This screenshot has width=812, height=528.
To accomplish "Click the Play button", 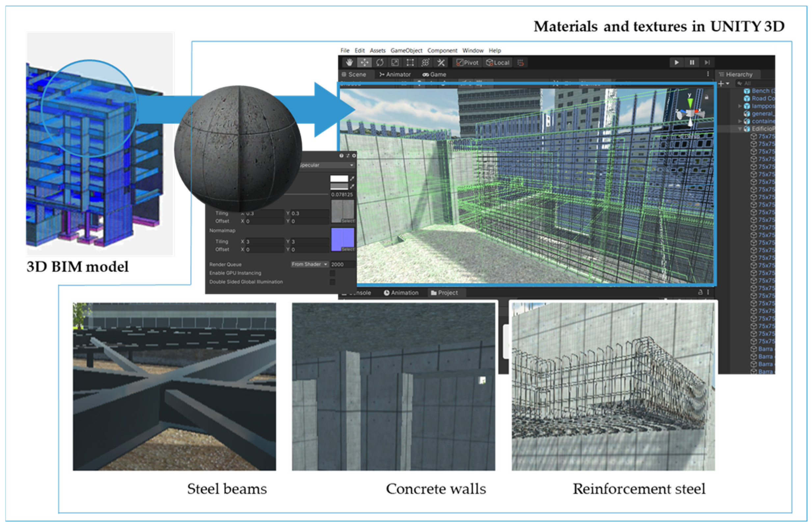I will [676, 63].
